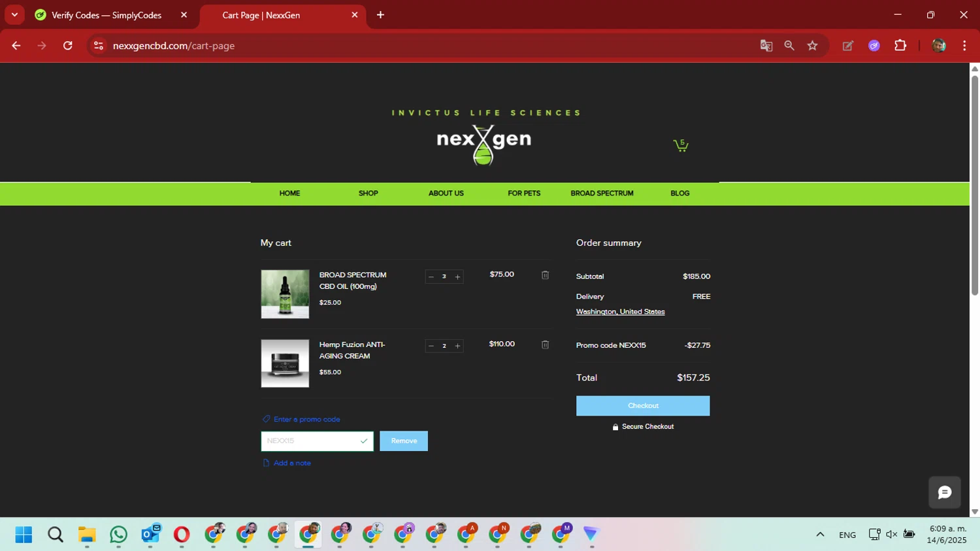
Task: Bookmark this page with the star
Action: pos(812,46)
